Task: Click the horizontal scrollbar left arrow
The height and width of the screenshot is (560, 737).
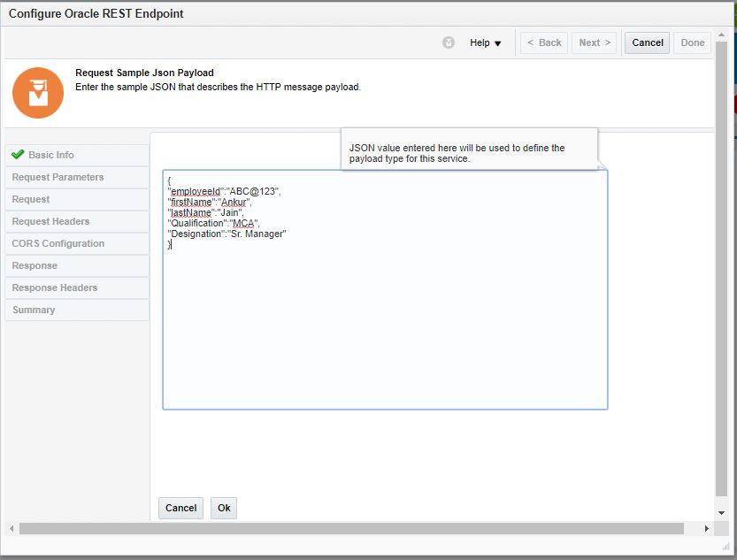Action: (x=12, y=528)
